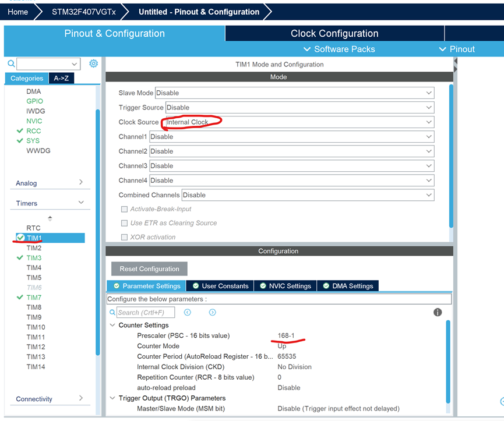Open the Combined Channels dropdown

pos(308,195)
